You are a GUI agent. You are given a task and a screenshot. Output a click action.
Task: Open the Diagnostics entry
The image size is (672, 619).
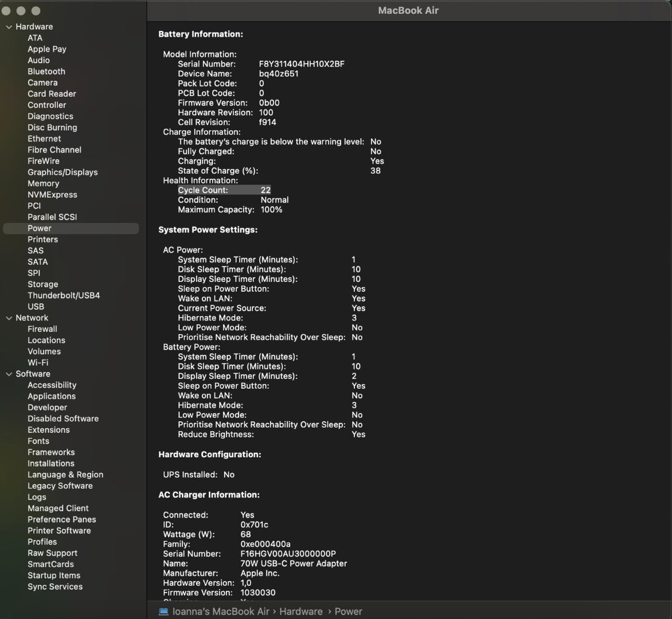(x=50, y=116)
